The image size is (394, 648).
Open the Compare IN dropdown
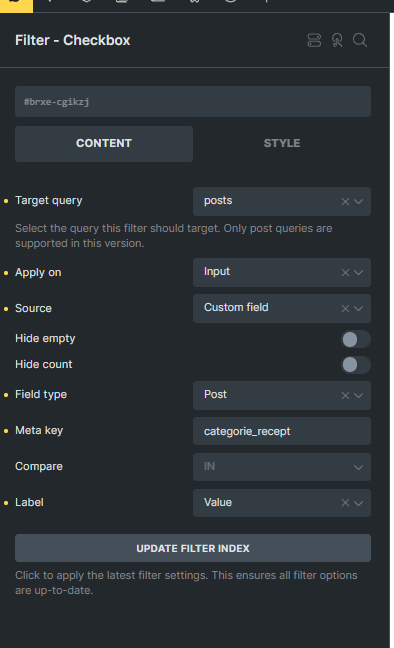[282, 467]
